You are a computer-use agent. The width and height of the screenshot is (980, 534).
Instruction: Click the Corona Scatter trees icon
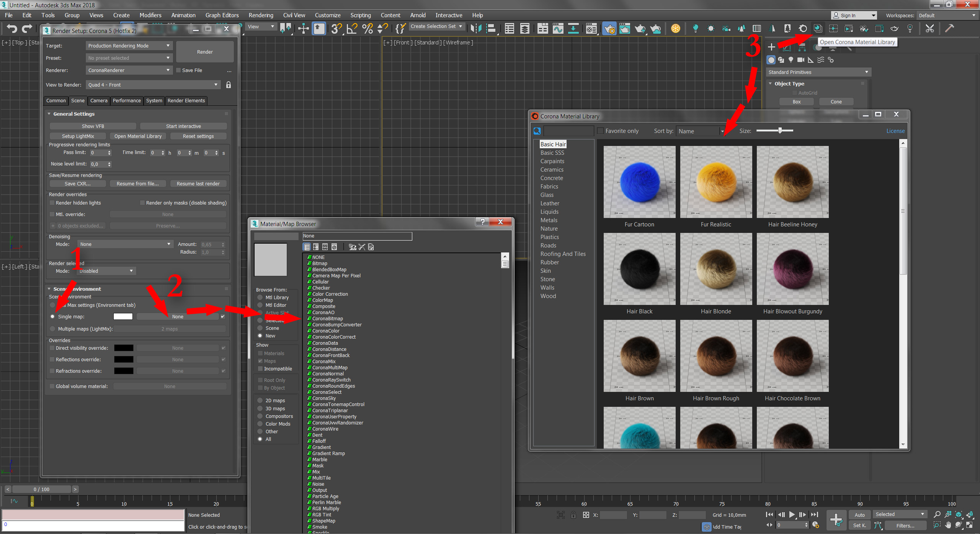(742, 28)
